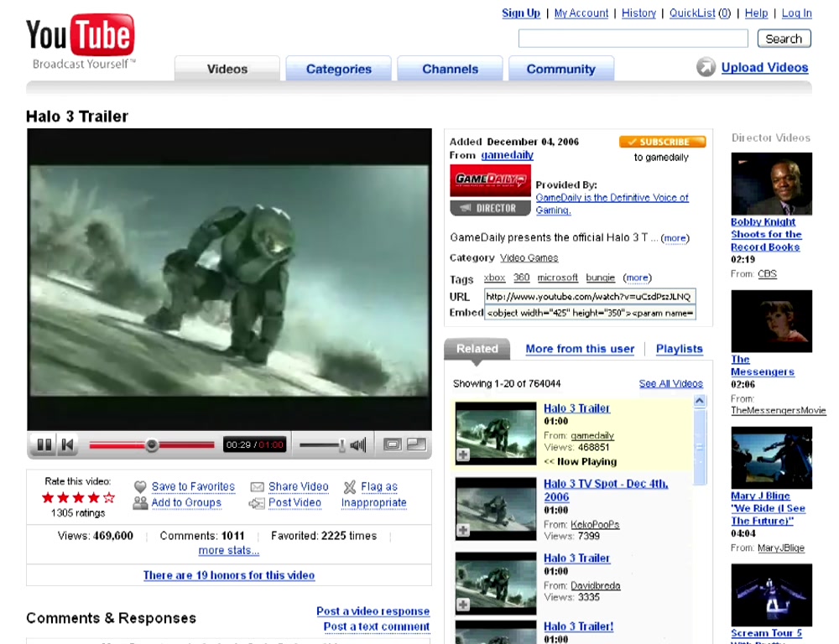Open QuickList (0) link

pyautogui.click(x=700, y=13)
